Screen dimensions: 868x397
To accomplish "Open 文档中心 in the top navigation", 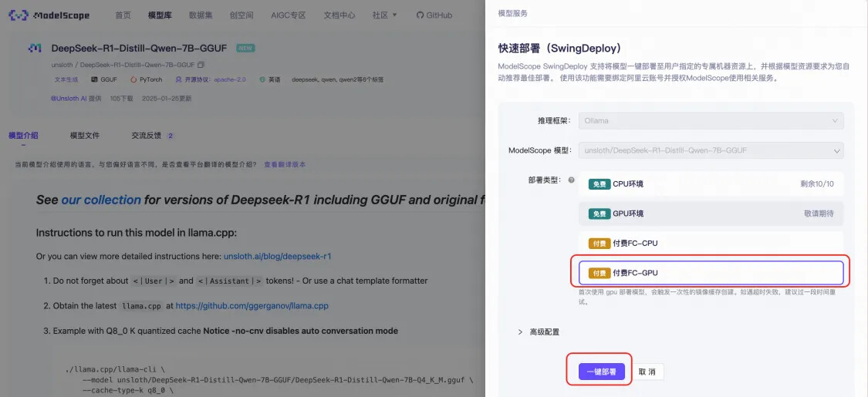I will pyautogui.click(x=339, y=15).
